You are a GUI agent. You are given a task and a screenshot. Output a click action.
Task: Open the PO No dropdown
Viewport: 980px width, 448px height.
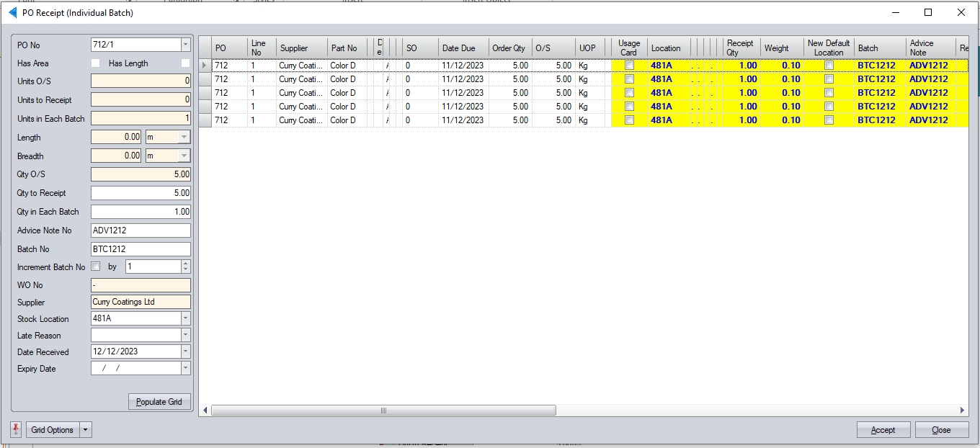(x=185, y=45)
